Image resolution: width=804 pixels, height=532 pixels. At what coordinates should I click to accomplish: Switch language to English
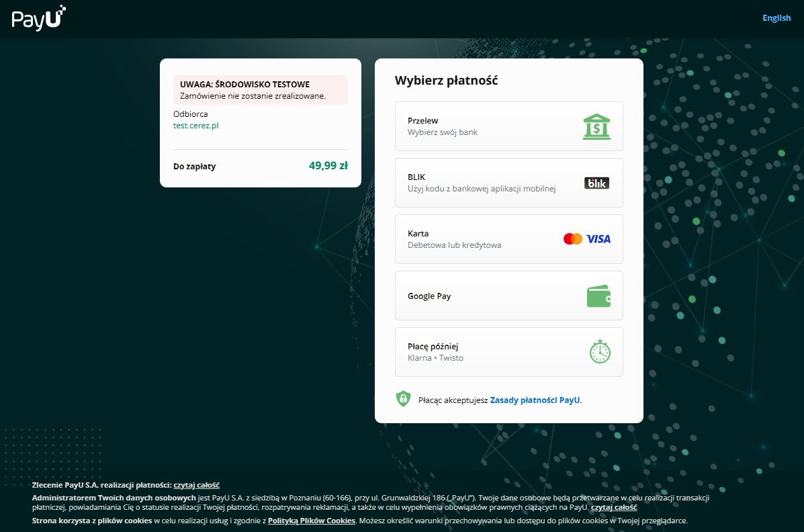(776, 18)
